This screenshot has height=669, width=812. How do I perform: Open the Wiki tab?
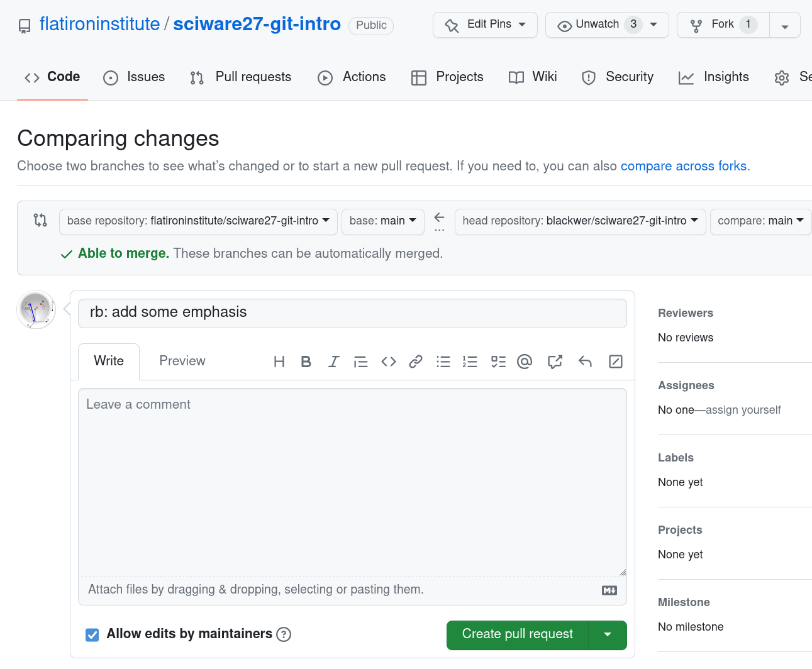coord(533,77)
